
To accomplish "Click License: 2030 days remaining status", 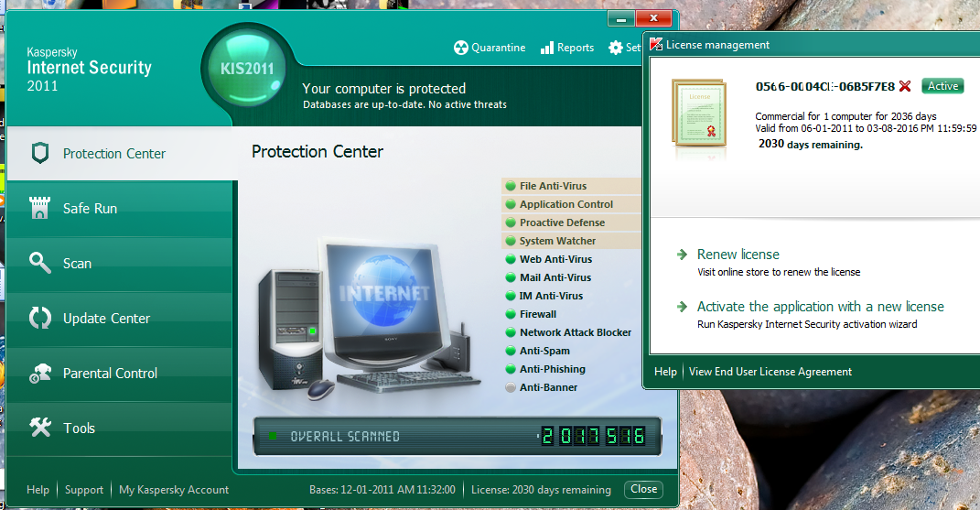I will [x=541, y=490].
